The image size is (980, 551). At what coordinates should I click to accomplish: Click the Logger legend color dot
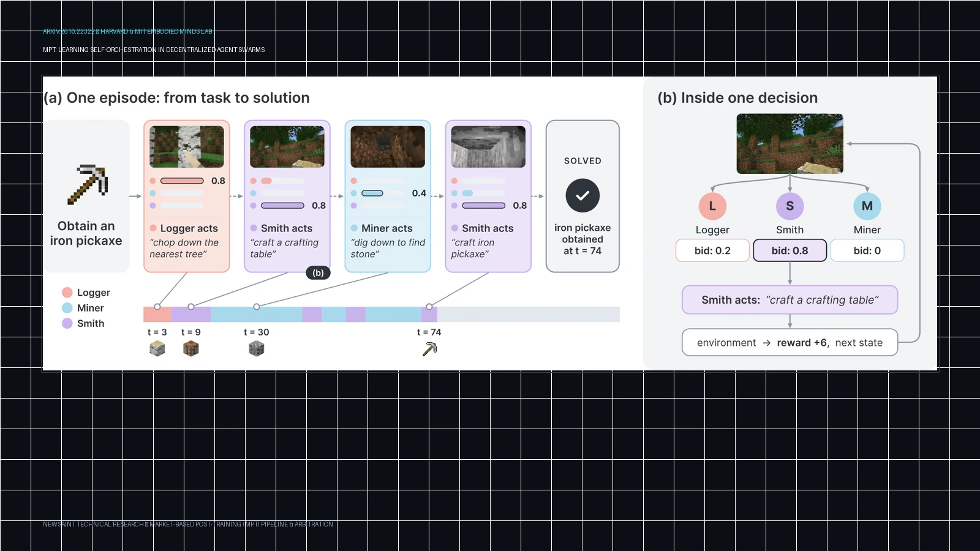tap(67, 293)
